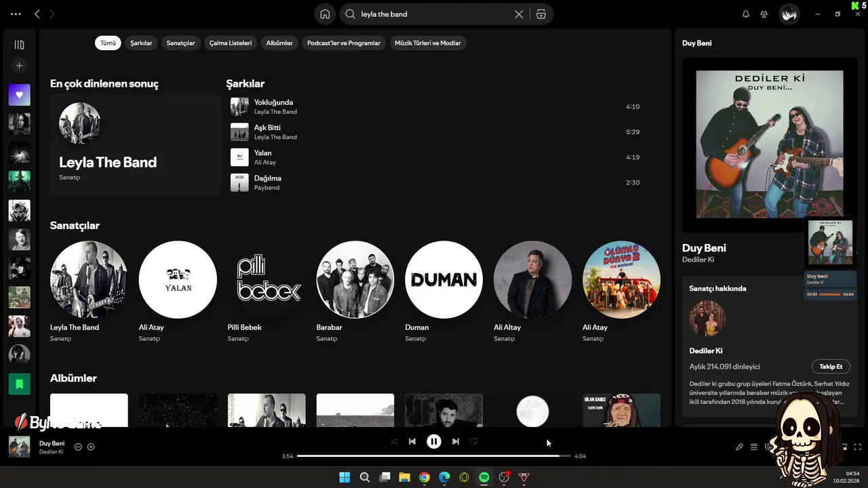Image resolution: width=868 pixels, height=488 pixels.
Task: Open Ali Atay card with Ölümlü Dünya poster
Action: pos(621,291)
